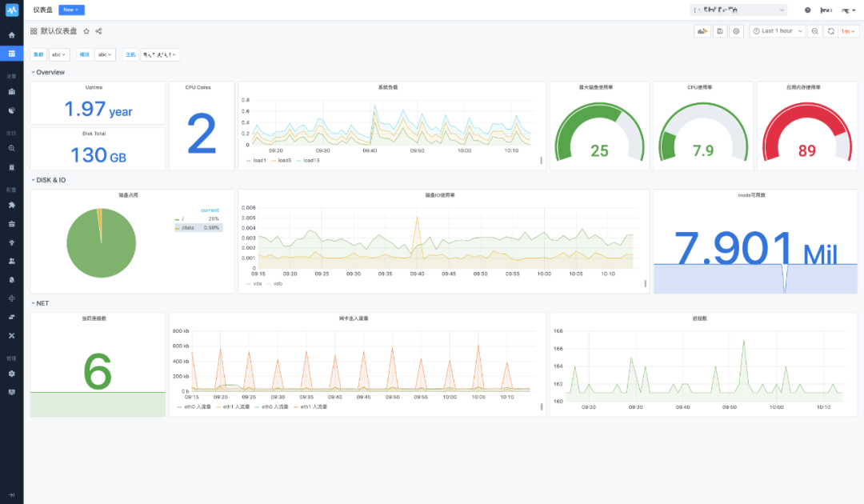Click the 集群 variable label

38,54
